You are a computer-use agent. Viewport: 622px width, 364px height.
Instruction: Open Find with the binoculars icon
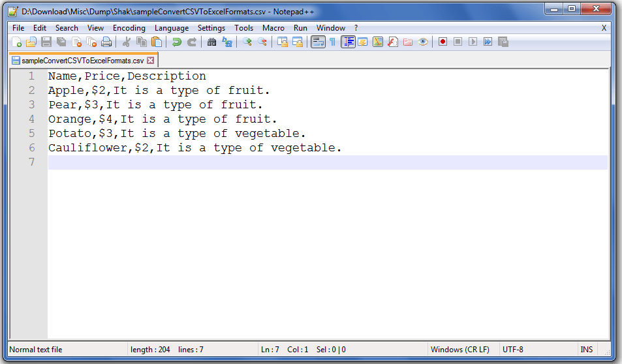pos(212,42)
